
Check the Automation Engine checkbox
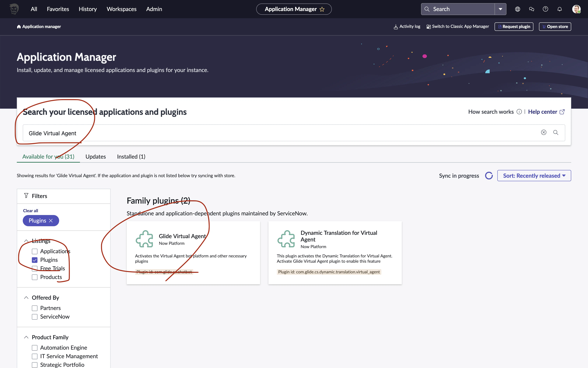point(35,348)
